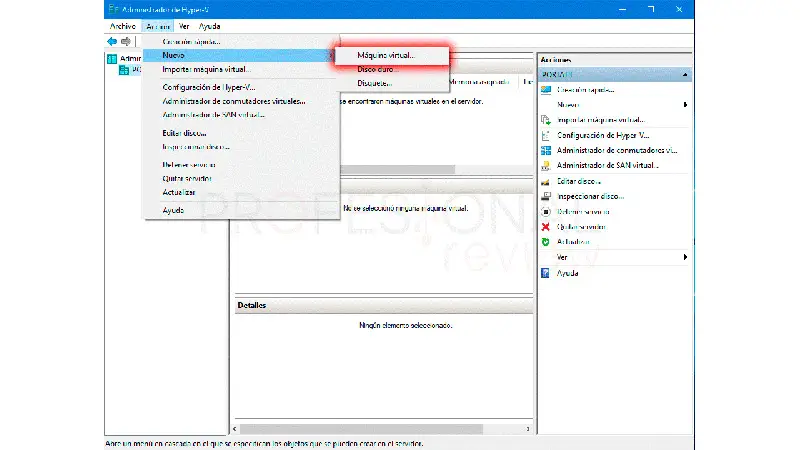Click Configuración de Hyper-V link in Acciones
The width and height of the screenshot is (800, 450).
[x=603, y=135]
